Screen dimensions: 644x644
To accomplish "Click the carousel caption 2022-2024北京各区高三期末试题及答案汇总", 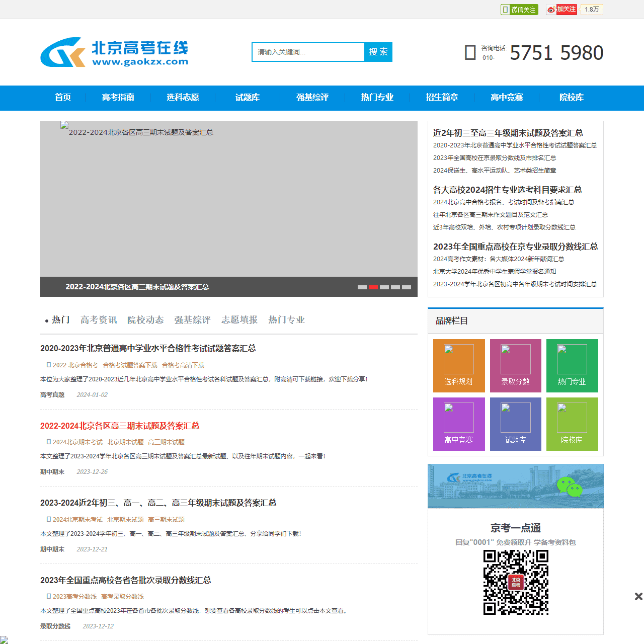I will click(137, 287).
